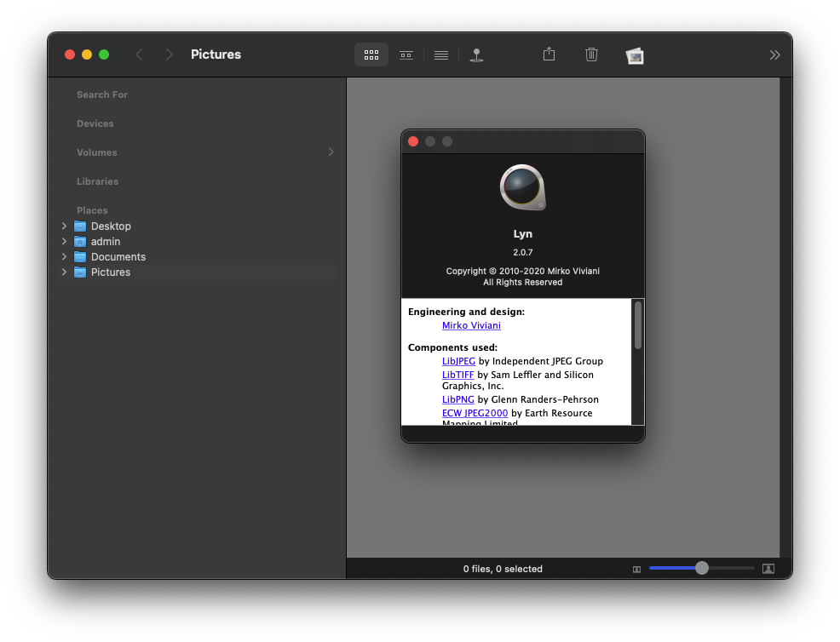Go forward to next folder
840x642 pixels.
pos(170,54)
